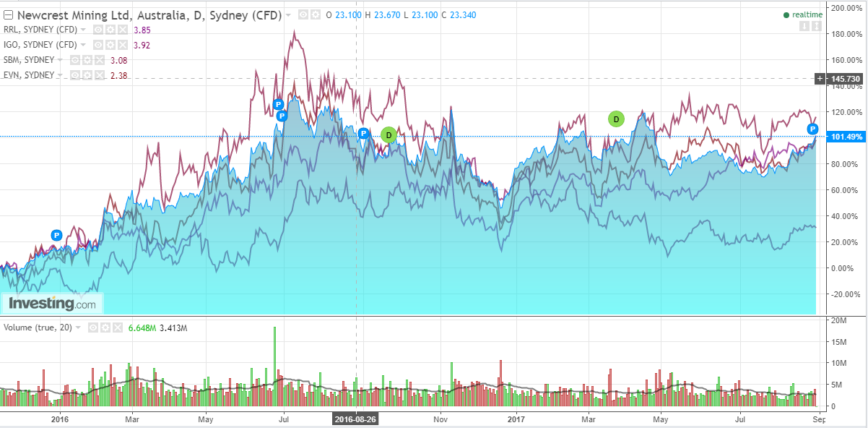The height and width of the screenshot is (428, 868).
Task: Expand the IGO, SYDNEY (CFD) dropdown arrow
Action: coord(83,45)
